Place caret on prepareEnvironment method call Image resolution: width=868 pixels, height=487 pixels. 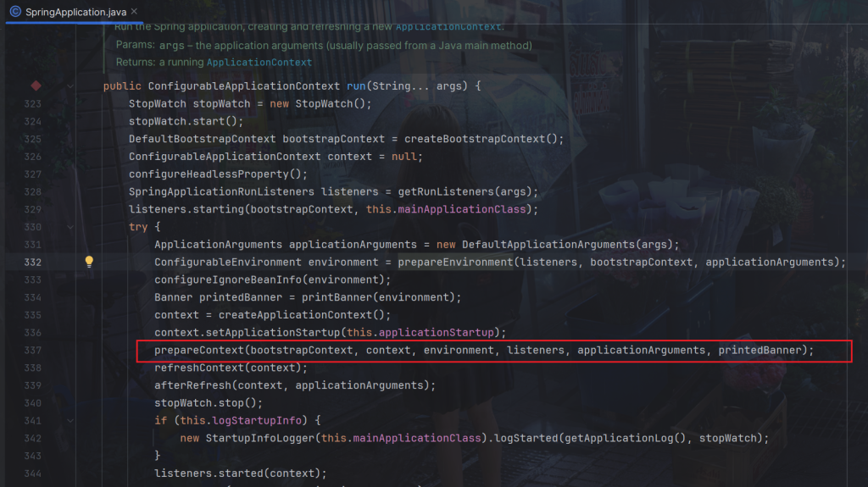pos(455,262)
